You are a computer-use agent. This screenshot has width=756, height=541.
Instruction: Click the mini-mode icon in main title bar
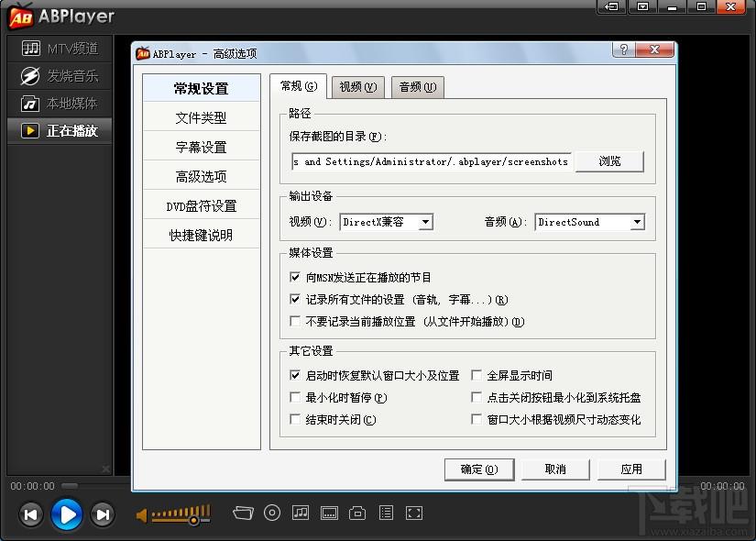(611, 6)
